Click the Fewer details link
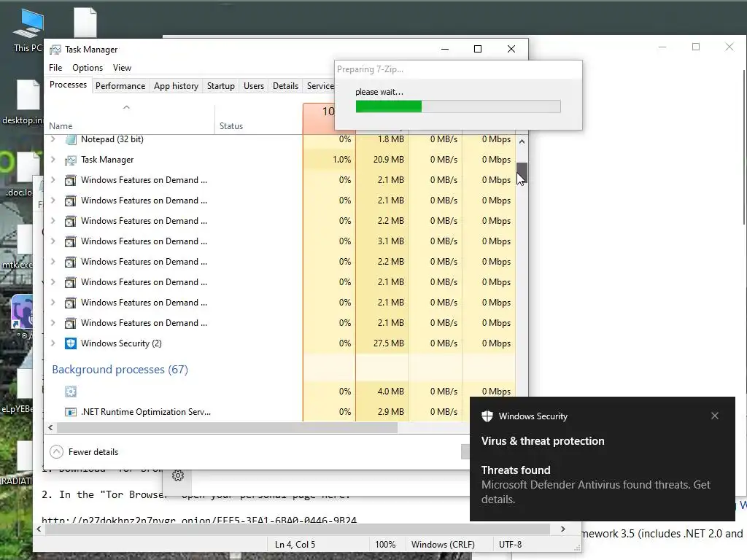The image size is (747, 560). point(93,452)
